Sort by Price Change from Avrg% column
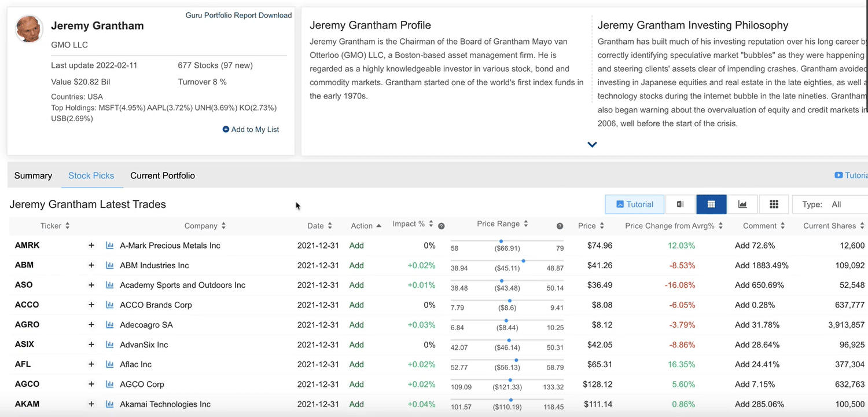This screenshot has width=868, height=417. (674, 226)
